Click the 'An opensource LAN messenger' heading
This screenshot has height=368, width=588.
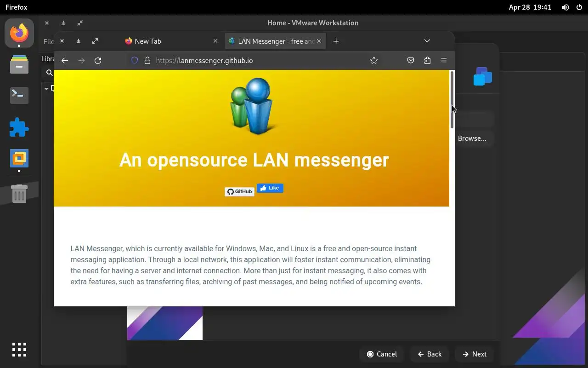(254, 160)
